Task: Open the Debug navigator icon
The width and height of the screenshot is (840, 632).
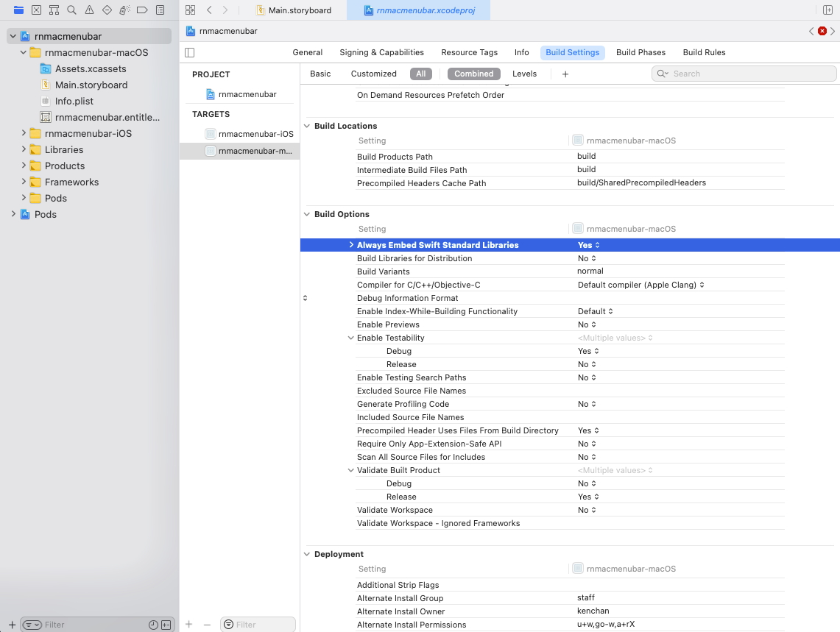Action: click(125, 10)
